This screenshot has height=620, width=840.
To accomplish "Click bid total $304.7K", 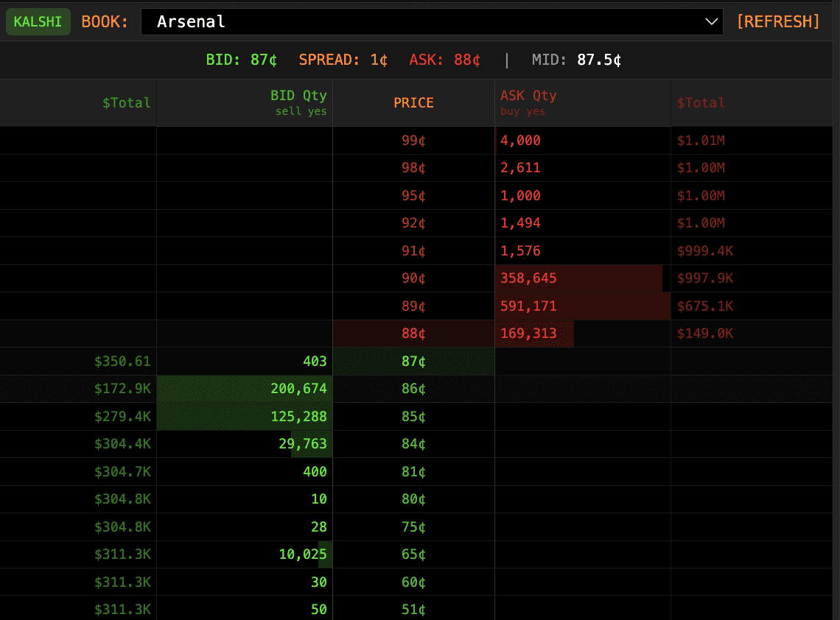I will coord(122,471).
